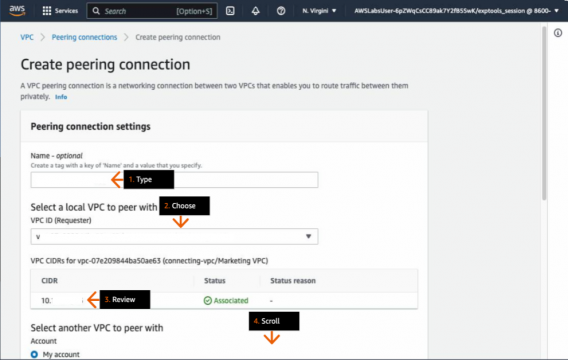Click the vertical page scrollbar

pos(544,113)
